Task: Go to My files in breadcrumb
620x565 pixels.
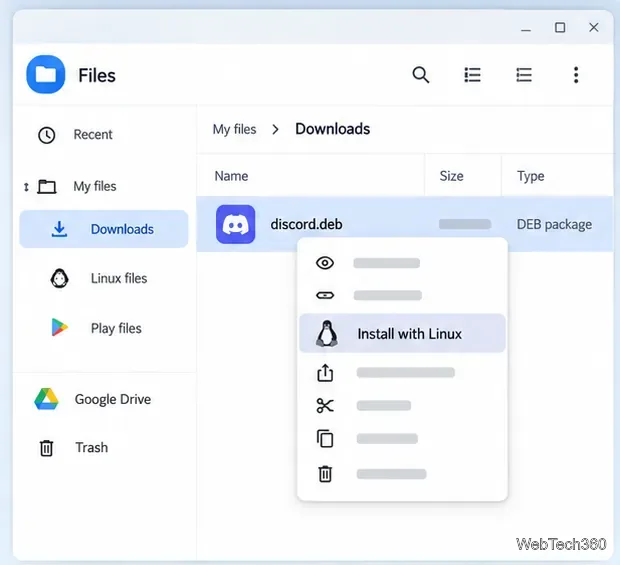Action: click(234, 129)
